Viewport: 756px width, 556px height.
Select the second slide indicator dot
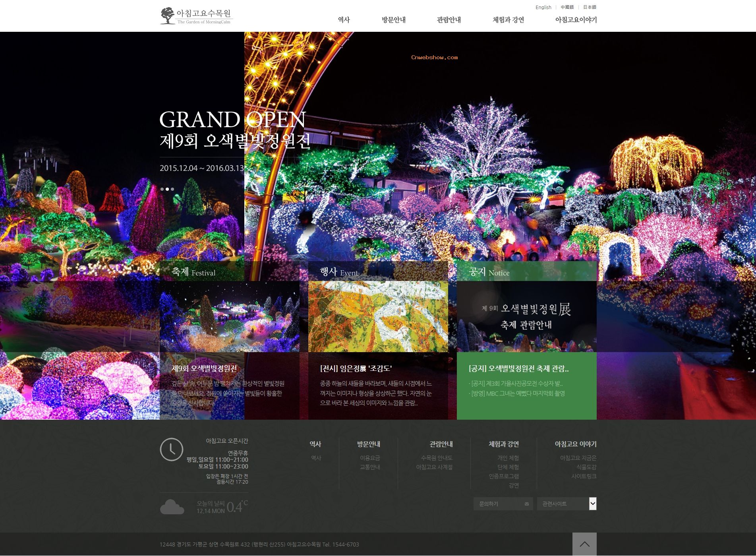(x=167, y=189)
